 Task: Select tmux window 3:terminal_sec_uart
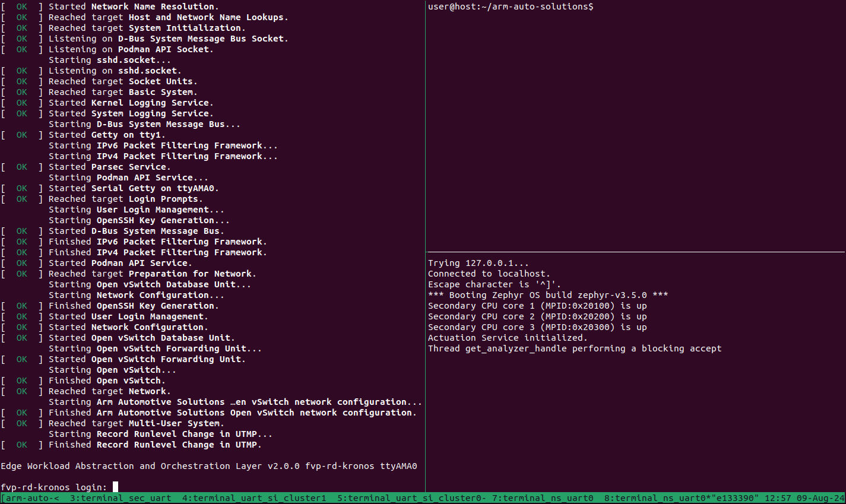[121, 498]
